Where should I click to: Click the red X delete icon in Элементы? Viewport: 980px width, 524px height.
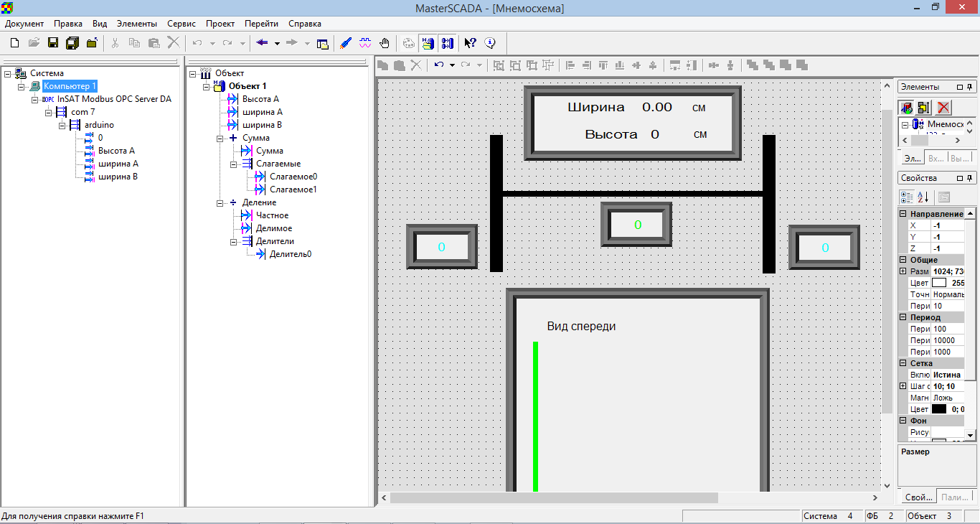(944, 108)
